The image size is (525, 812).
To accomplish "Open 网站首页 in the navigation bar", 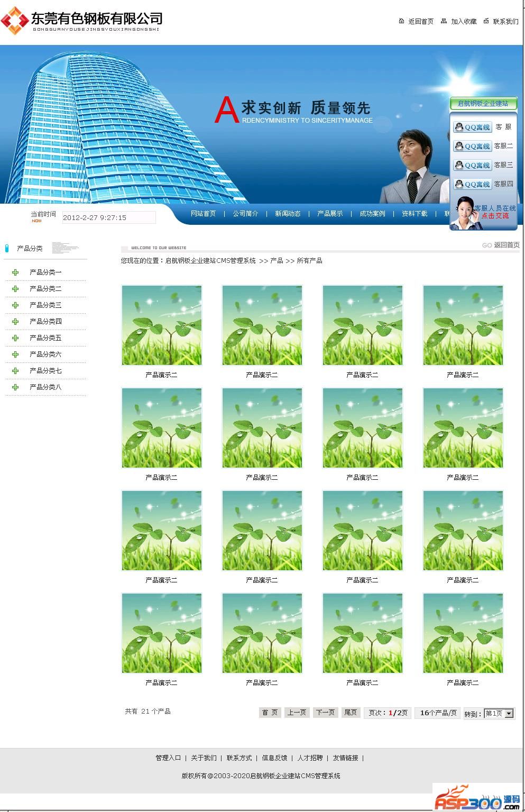I will click(203, 214).
